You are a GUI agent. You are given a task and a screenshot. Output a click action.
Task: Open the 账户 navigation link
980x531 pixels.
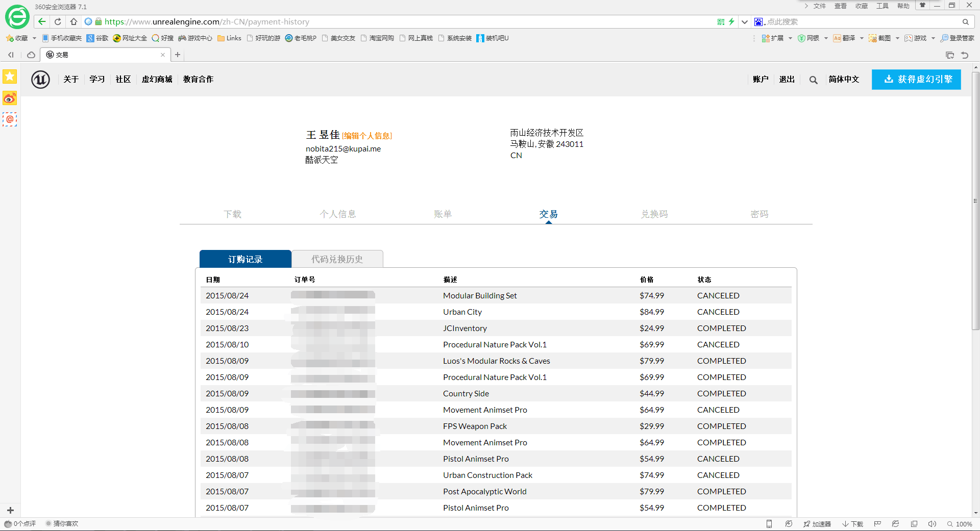coord(761,80)
